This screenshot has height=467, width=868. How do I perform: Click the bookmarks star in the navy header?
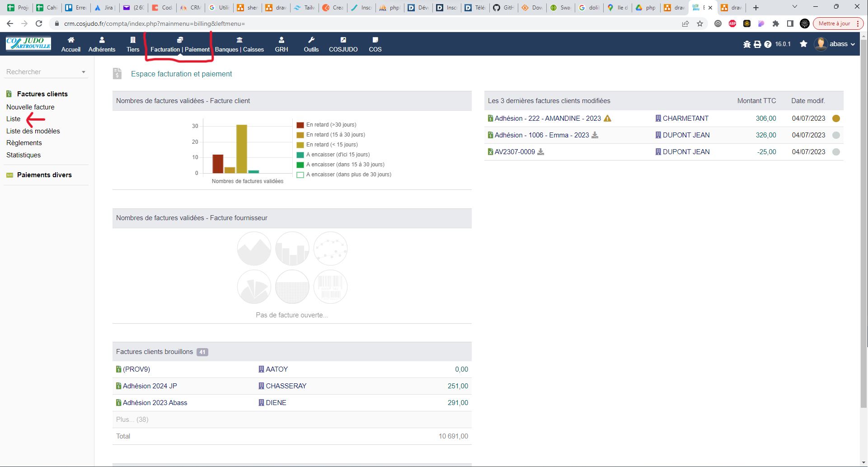pos(803,44)
